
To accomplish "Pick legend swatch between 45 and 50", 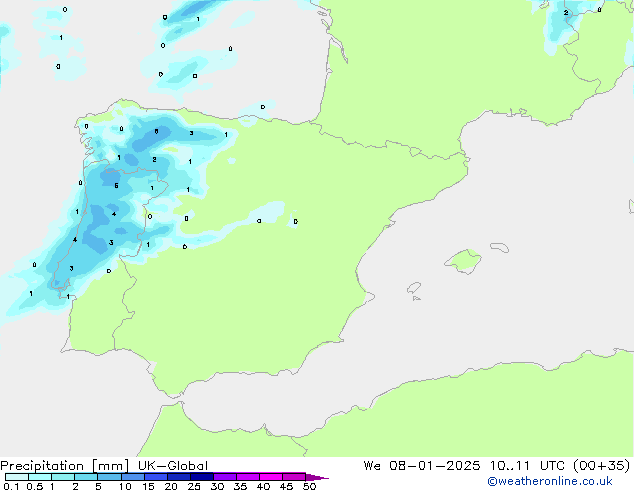I will pos(294,477).
